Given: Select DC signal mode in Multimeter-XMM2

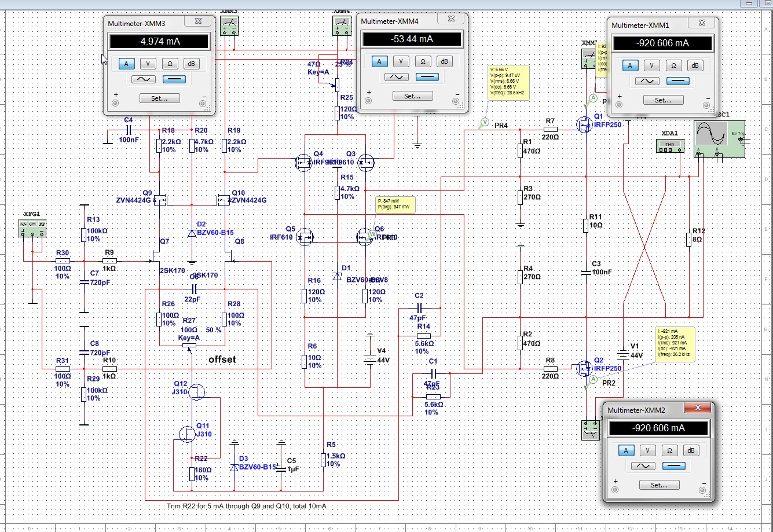Looking at the screenshot, I should 674,466.
